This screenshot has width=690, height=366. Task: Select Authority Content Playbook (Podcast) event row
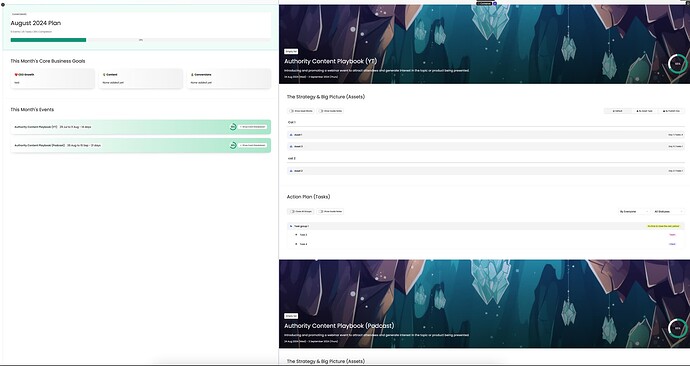[x=140, y=145]
